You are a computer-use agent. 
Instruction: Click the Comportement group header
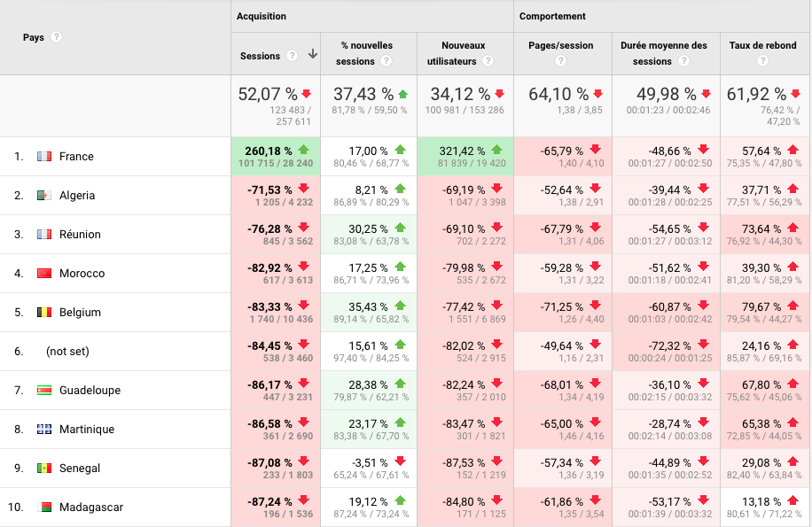point(552,16)
